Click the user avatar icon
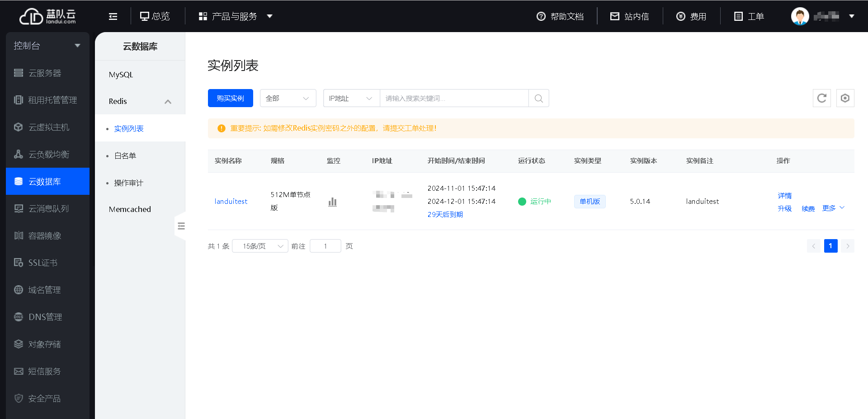Screen dimensions: 868x419 point(799,16)
